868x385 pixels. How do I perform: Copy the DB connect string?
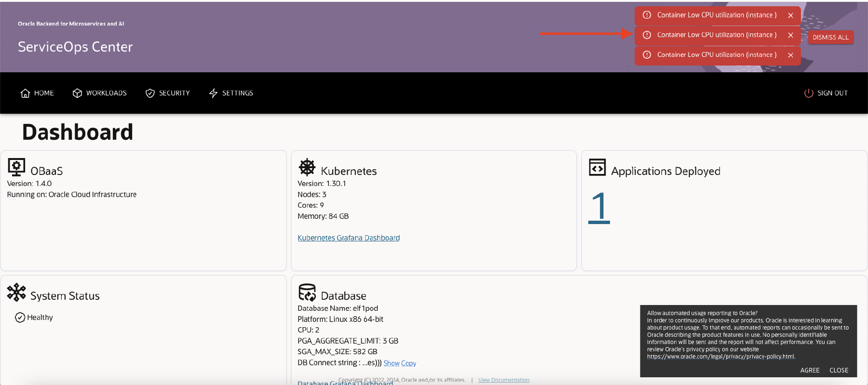click(408, 363)
